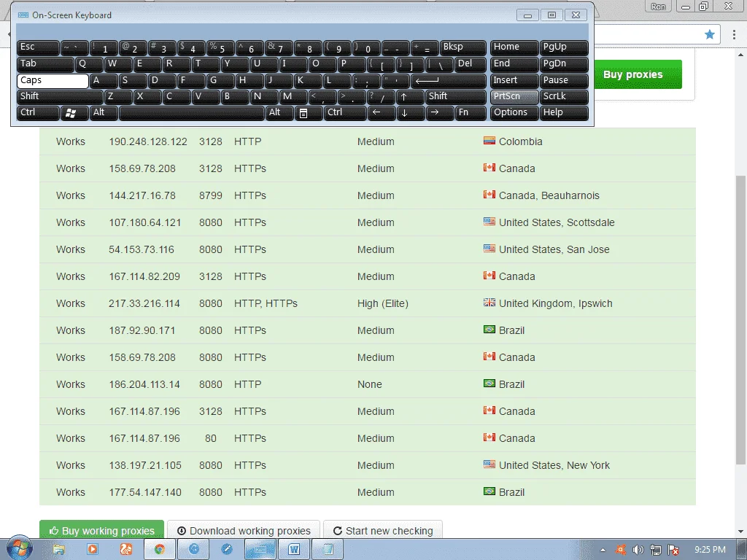
Task: Click the right Alt key
Action: click(279, 113)
